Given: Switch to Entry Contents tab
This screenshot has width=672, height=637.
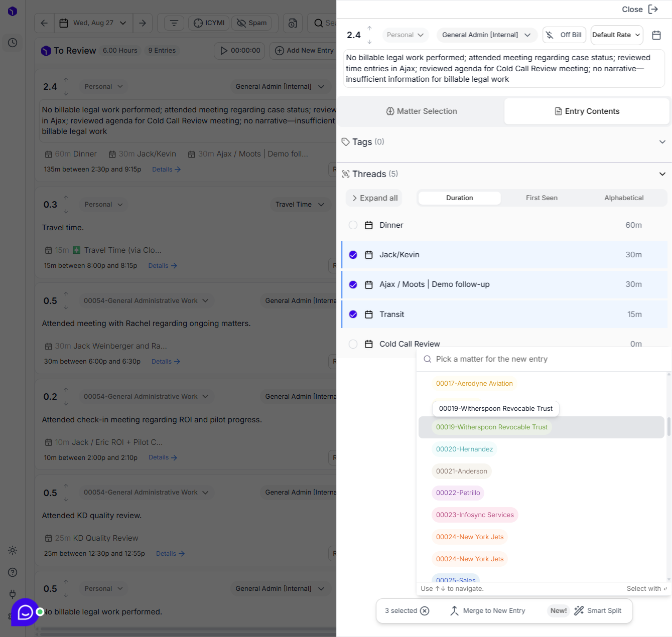Looking at the screenshot, I should (587, 111).
